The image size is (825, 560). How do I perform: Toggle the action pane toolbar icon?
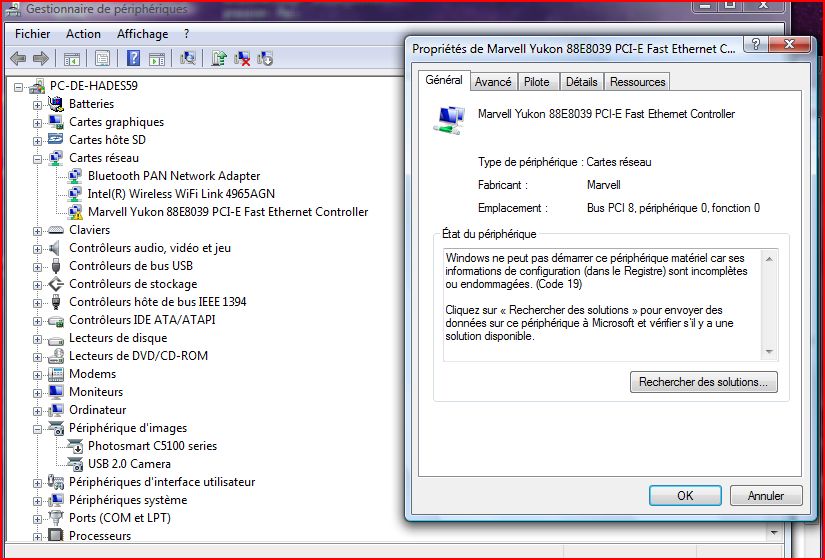click(157, 58)
